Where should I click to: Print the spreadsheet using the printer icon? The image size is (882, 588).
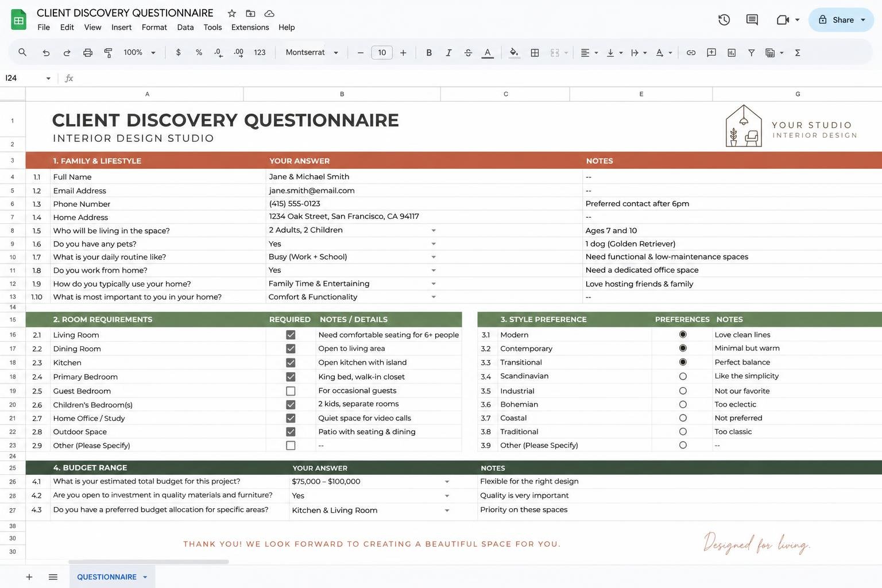[88, 53]
